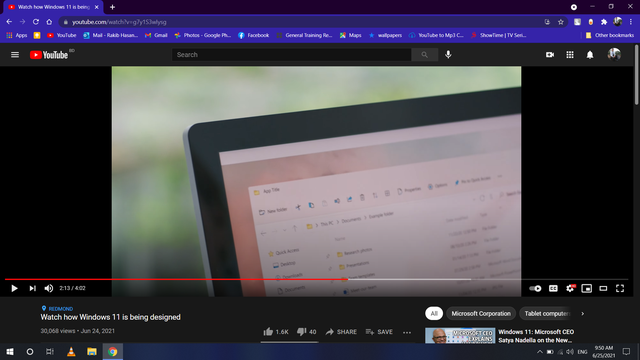Enter full screen mode
640x360 pixels.
tap(620, 288)
